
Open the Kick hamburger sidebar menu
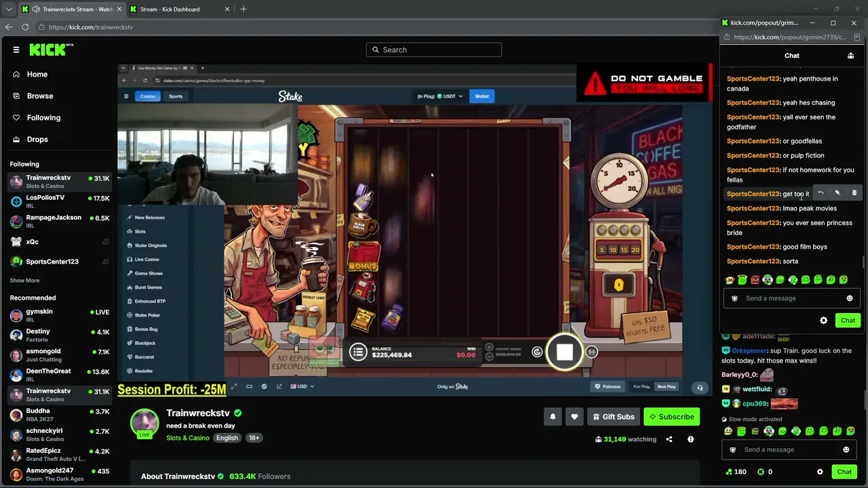16,49
